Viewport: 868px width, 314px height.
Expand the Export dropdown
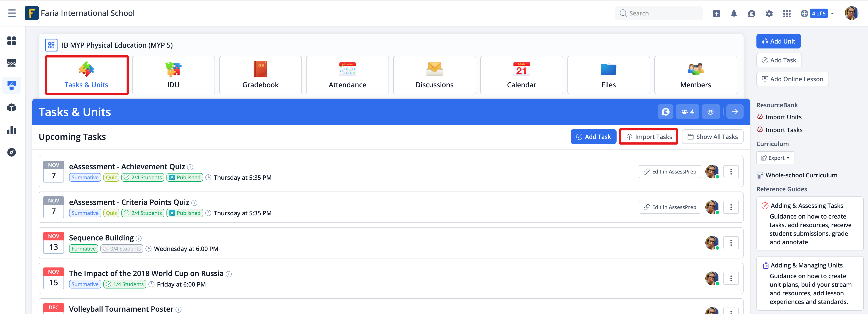click(x=775, y=158)
